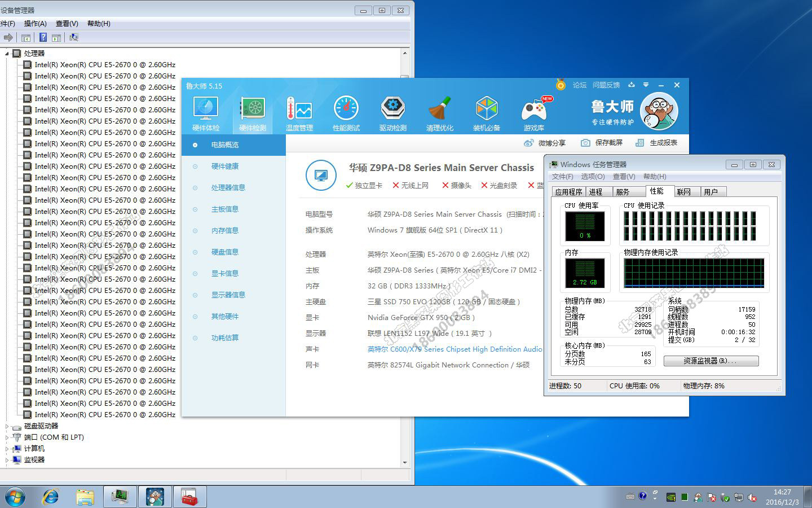812x508 pixels.
Task: Open 文件(F) menu in Task Manager
Action: (x=562, y=177)
